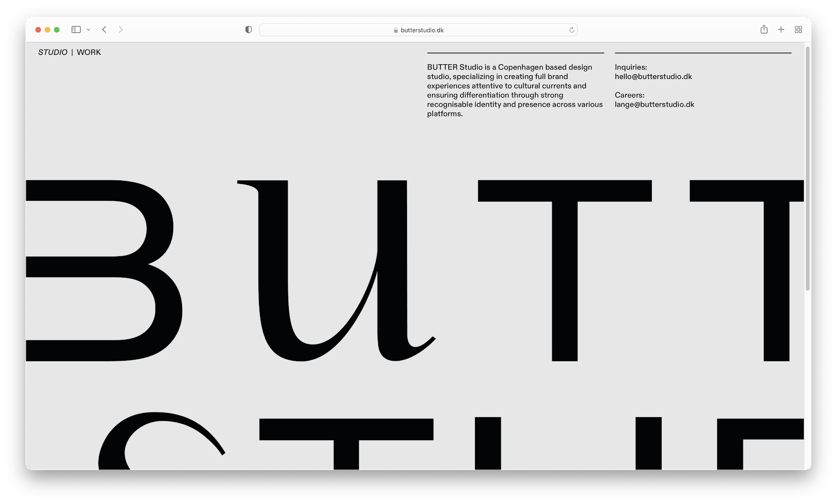Image resolution: width=837 pixels, height=504 pixels.
Task: Open a new tab with plus icon
Action: click(x=781, y=30)
